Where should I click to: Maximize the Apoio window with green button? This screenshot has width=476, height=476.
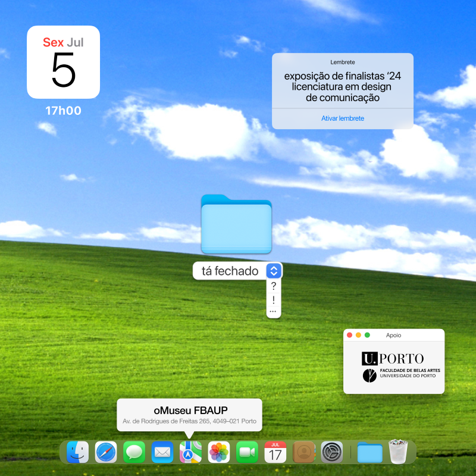pyautogui.click(x=367, y=335)
